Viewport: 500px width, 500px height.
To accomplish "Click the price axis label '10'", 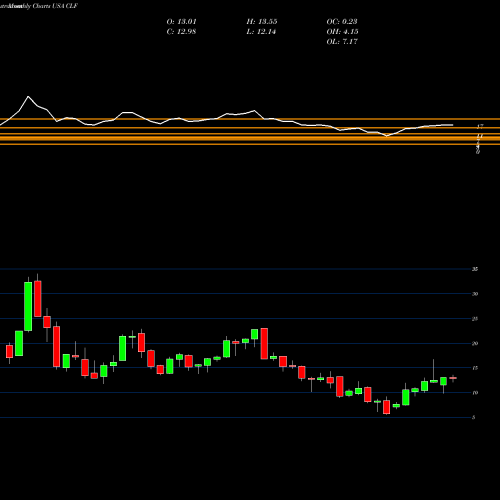I will (475, 393).
